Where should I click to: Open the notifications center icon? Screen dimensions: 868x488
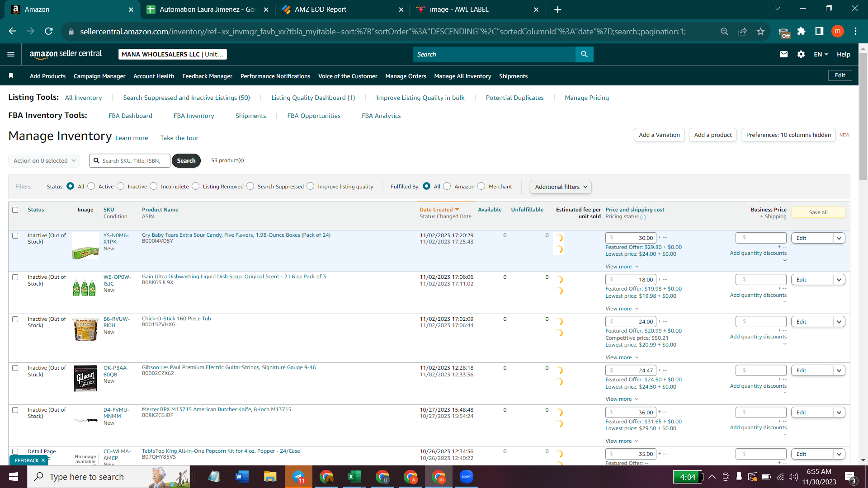[850, 477]
